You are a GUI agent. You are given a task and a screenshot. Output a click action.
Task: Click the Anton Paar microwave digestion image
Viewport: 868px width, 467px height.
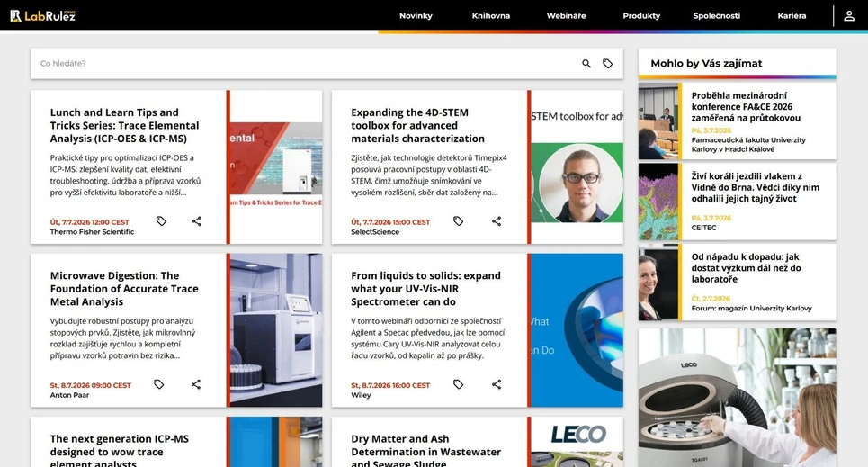click(276, 330)
